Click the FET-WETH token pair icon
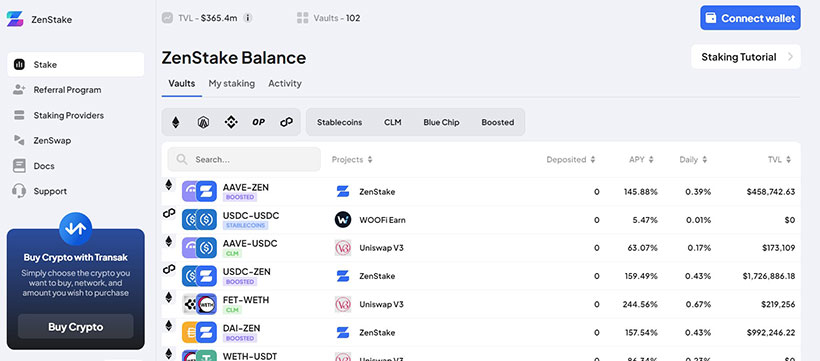Viewport: 820px width, 361px height. coord(199,304)
